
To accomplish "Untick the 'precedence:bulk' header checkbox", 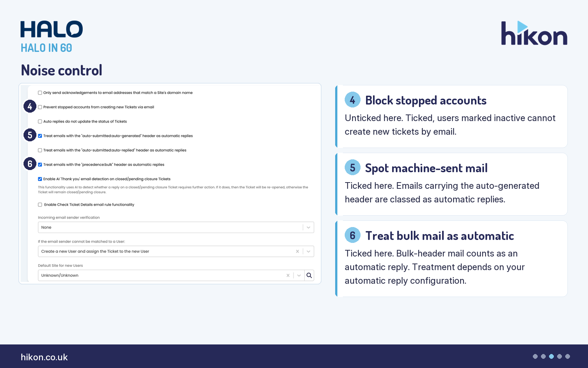I will [x=40, y=164].
